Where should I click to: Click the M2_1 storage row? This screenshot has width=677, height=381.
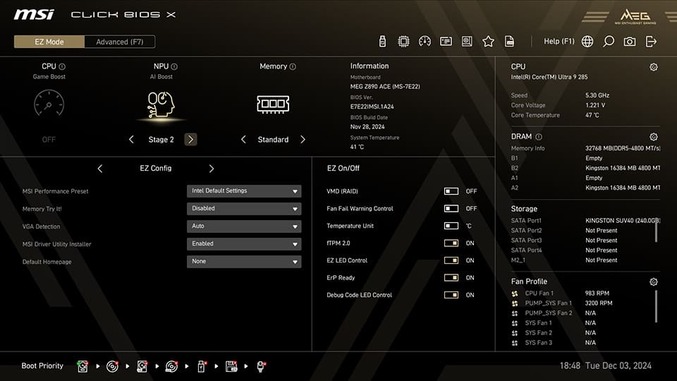click(x=564, y=260)
